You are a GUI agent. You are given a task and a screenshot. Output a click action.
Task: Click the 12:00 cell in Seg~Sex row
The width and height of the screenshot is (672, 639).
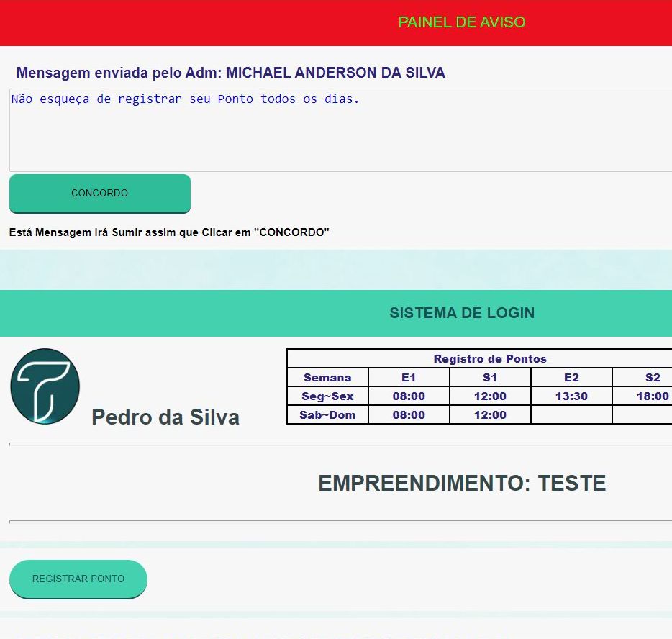point(490,396)
